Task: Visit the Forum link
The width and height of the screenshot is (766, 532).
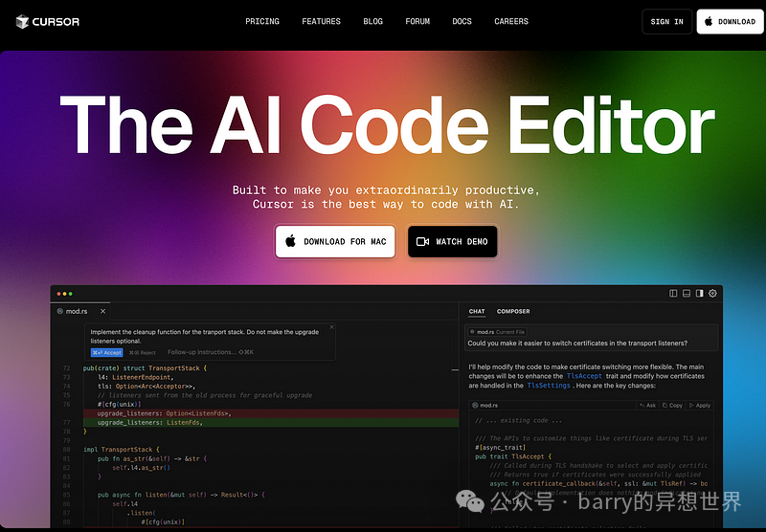Action: point(417,21)
